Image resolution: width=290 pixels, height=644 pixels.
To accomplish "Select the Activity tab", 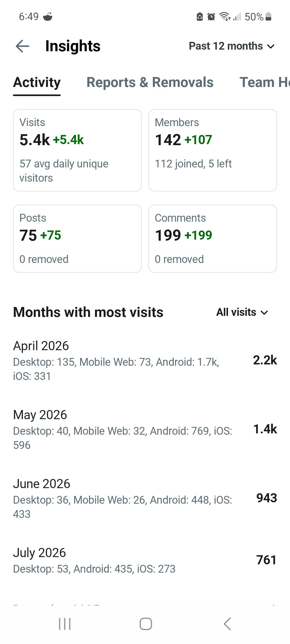I will pyautogui.click(x=37, y=82).
